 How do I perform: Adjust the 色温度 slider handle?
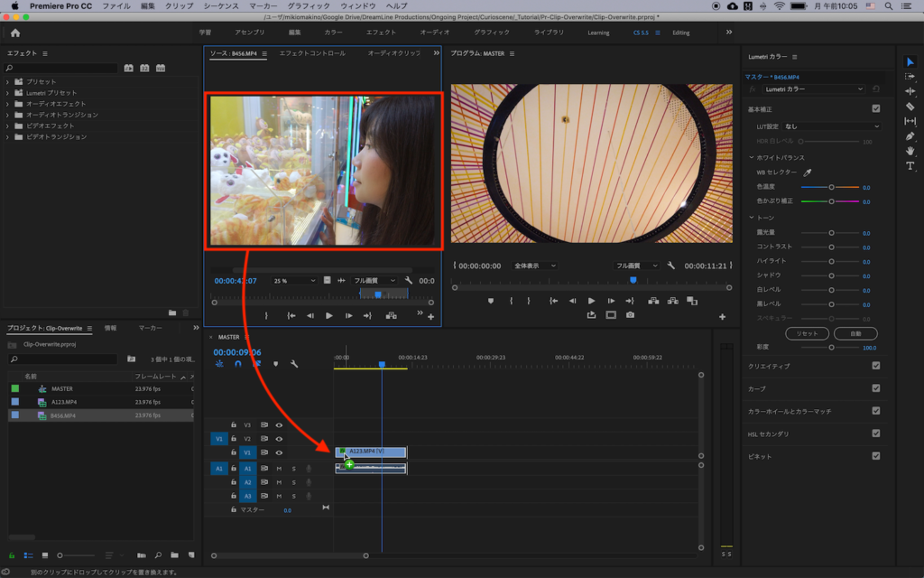coord(831,187)
